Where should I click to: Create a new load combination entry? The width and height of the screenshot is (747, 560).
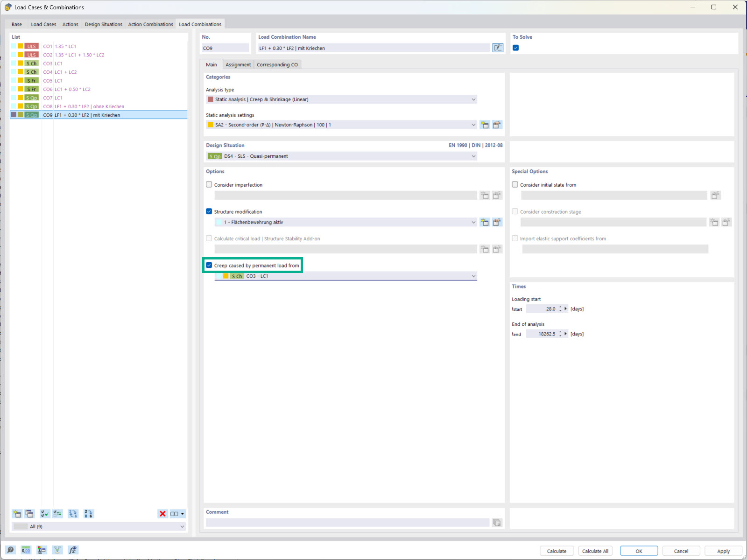(x=17, y=513)
